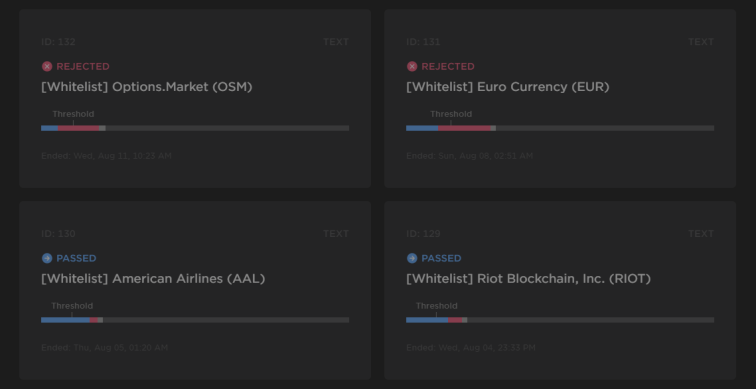Click the TEXT type label on proposal 129

tap(701, 234)
